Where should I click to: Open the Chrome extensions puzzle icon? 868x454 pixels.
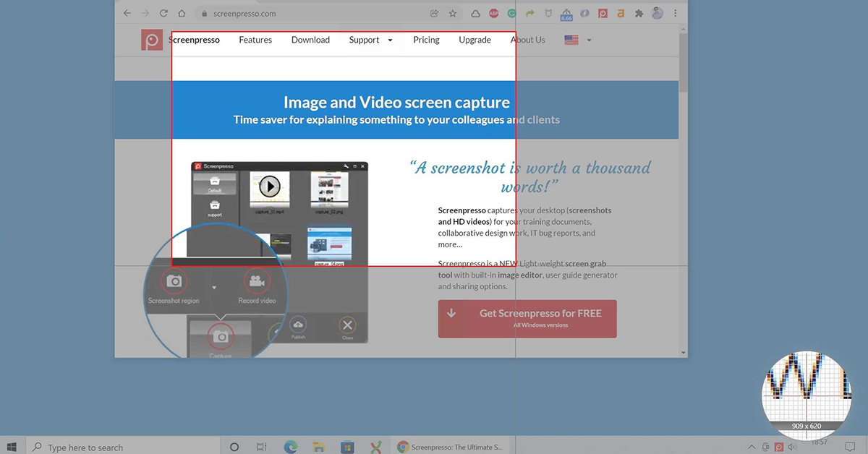pyautogui.click(x=639, y=13)
